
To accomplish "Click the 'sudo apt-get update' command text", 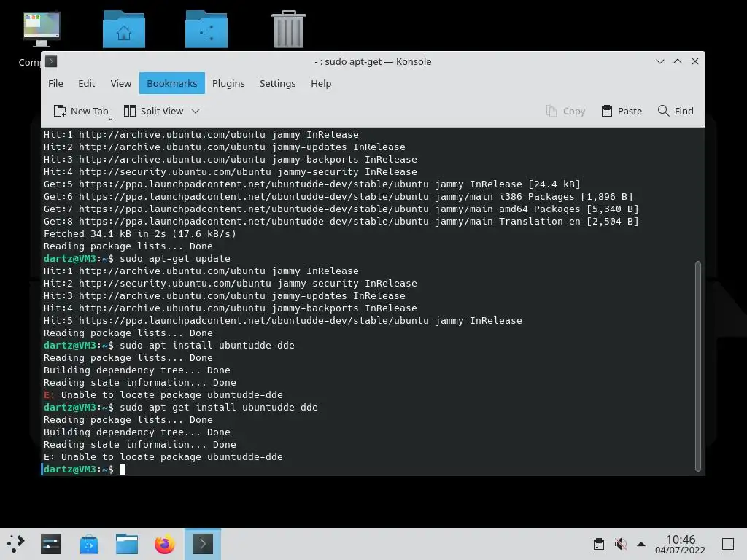I will 175,259.
